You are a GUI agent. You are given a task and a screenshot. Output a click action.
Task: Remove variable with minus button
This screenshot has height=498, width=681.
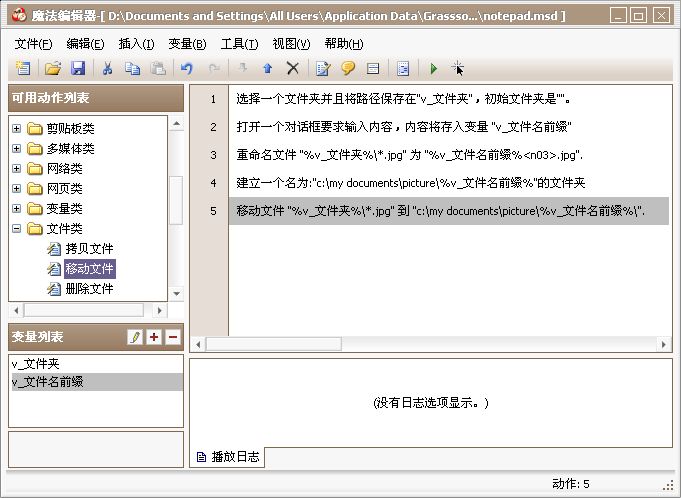(173, 337)
